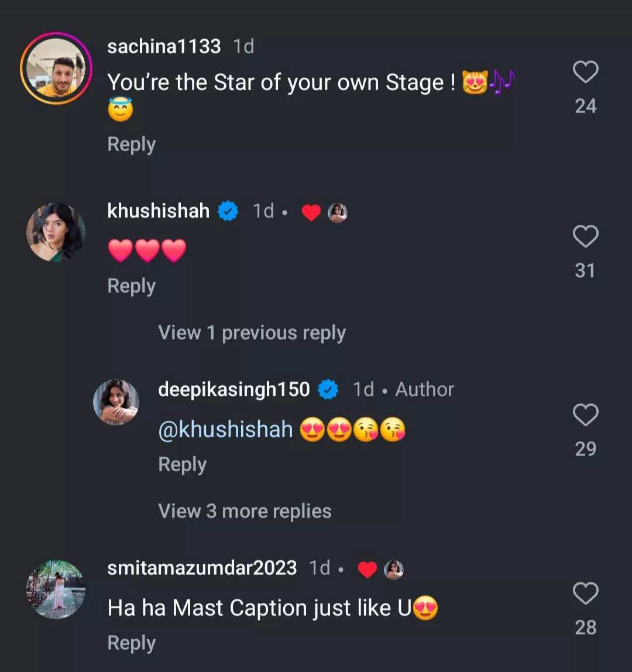Like deepikasingh150's reply with the heart
Viewport: 632px width, 672px height.
coord(585,415)
